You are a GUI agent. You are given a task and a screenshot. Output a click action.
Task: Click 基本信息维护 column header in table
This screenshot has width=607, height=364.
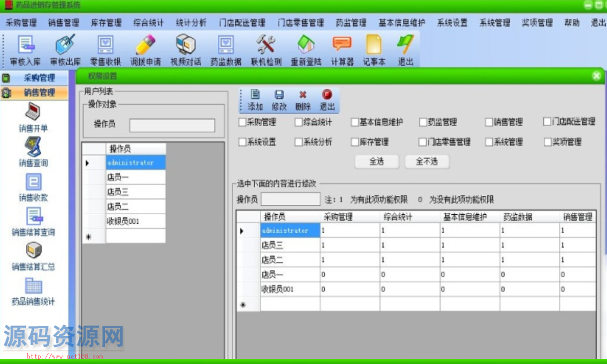[x=470, y=217]
